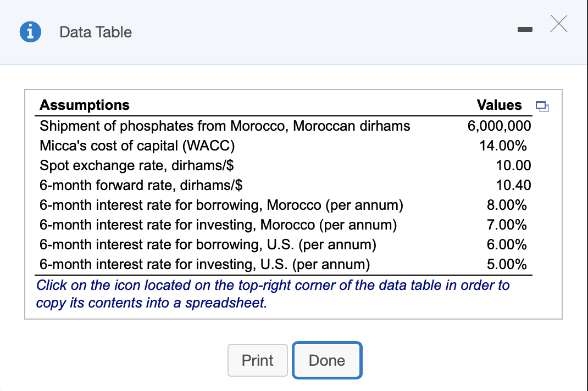Click the shipment of phosphates row label
588x391 pixels.
click(225, 126)
